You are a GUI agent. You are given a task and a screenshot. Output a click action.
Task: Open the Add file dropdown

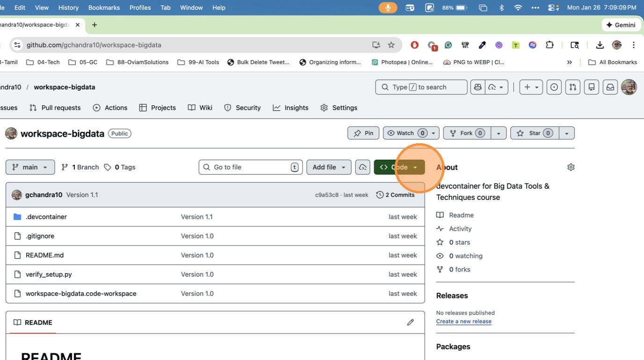pyautogui.click(x=329, y=167)
